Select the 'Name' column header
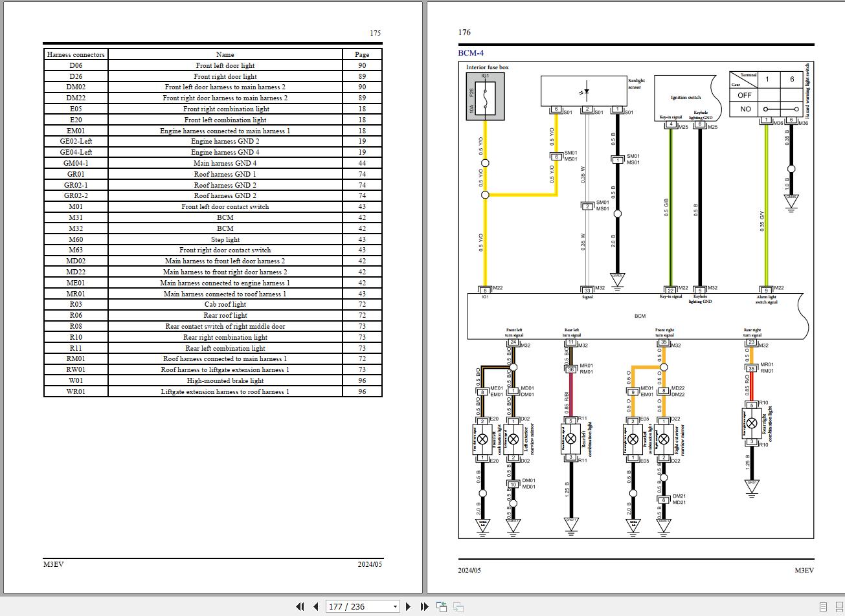 tap(225, 54)
